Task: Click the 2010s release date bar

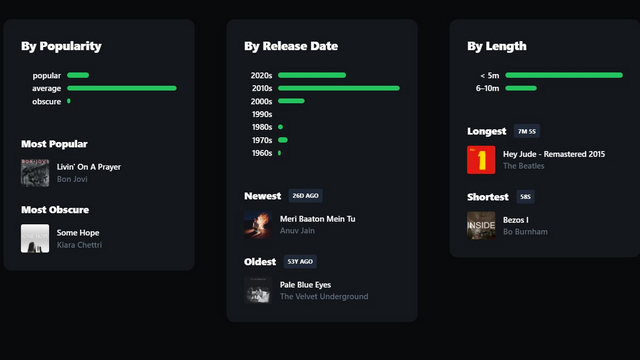Action: pyautogui.click(x=339, y=88)
